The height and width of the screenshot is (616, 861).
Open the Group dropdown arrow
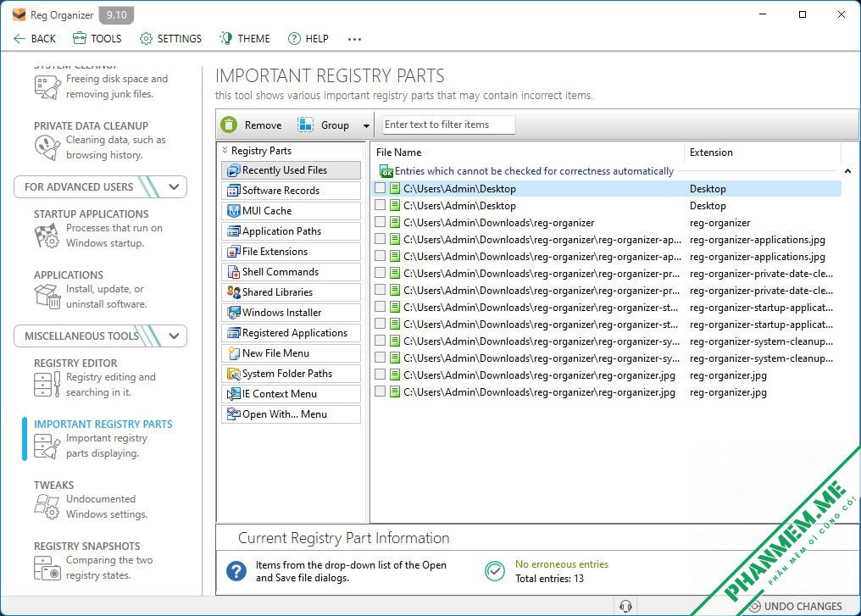pyautogui.click(x=366, y=125)
